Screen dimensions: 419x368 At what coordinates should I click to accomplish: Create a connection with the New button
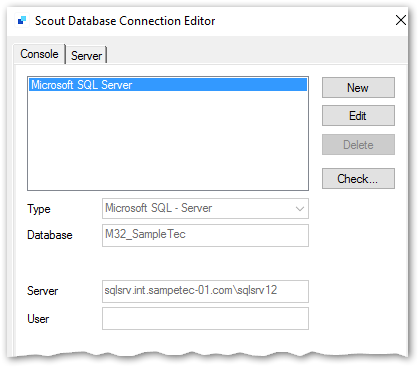(x=358, y=88)
